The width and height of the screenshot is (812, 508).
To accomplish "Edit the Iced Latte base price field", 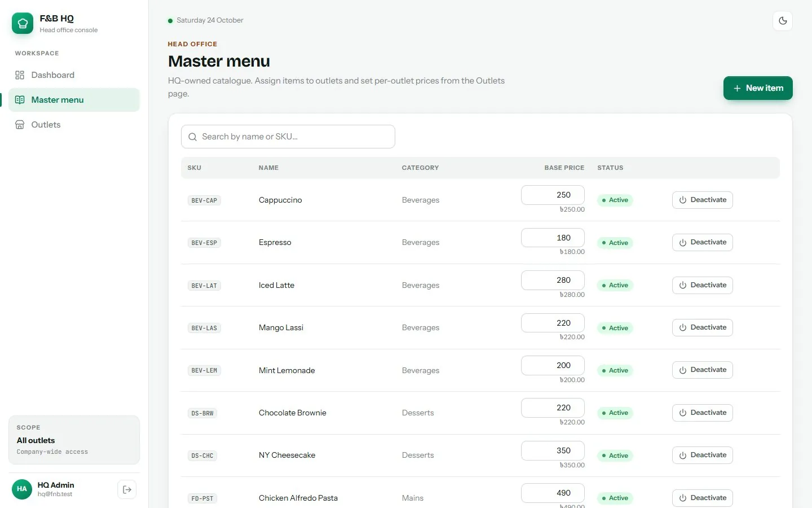I will click(x=553, y=280).
